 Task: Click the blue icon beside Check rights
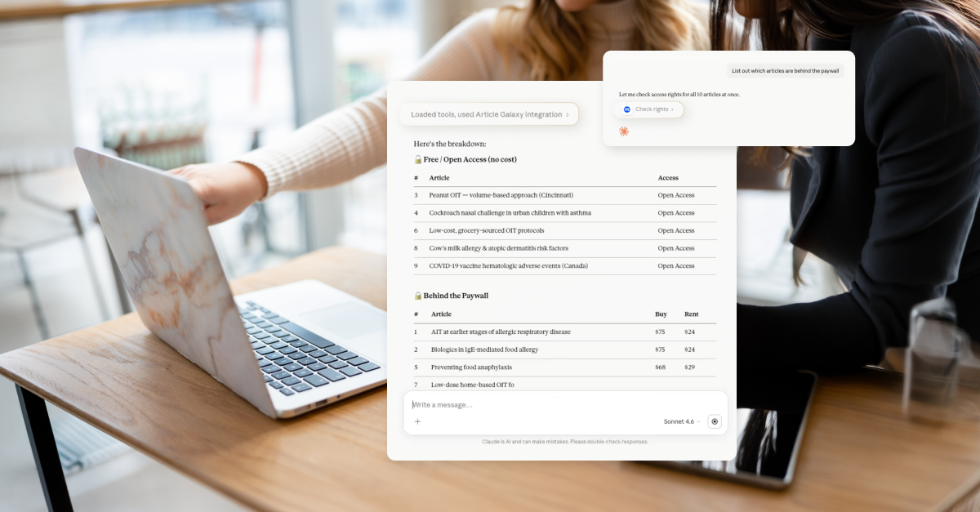click(x=627, y=109)
